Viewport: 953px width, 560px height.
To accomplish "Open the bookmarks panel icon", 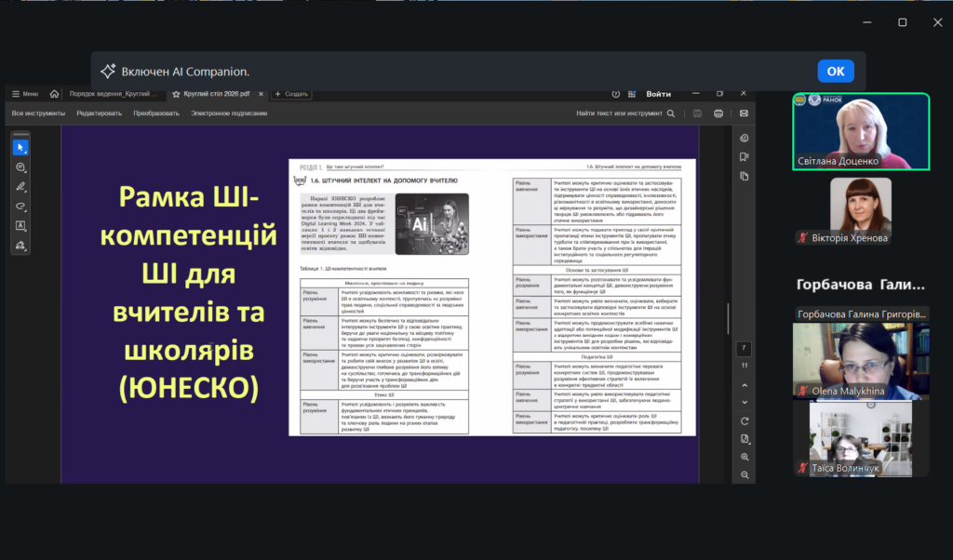I will (745, 157).
